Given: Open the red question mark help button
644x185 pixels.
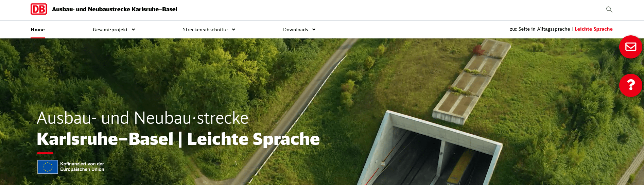Looking at the screenshot, I should click(631, 85).
